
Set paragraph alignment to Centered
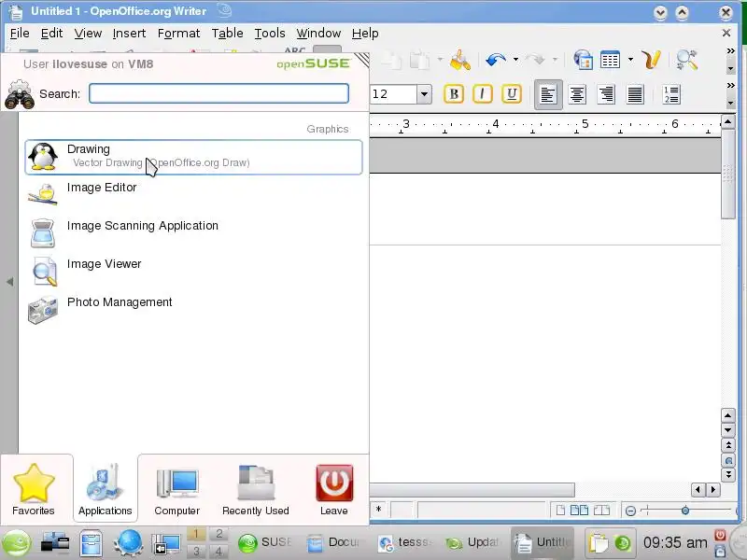click(577, 94)
